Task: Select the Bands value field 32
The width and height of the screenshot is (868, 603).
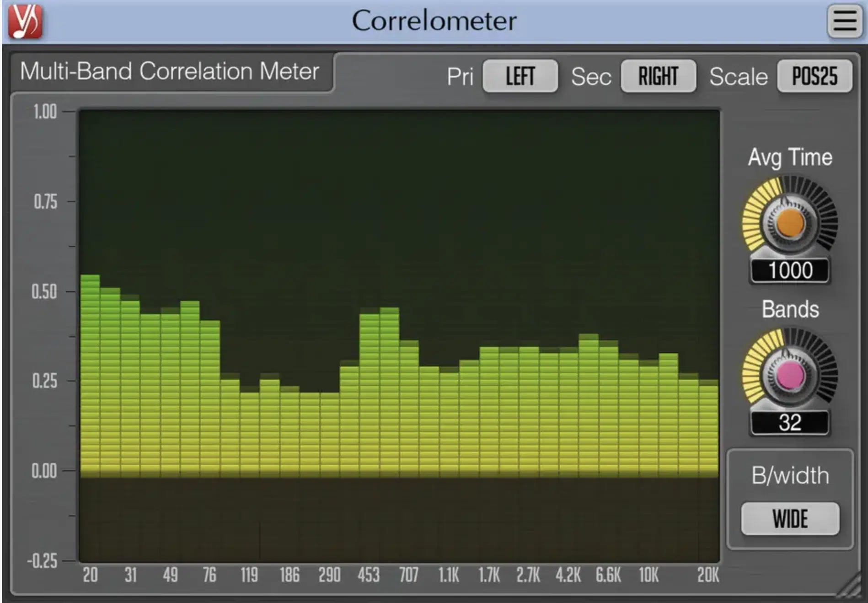Action: [x=790, y=422]
